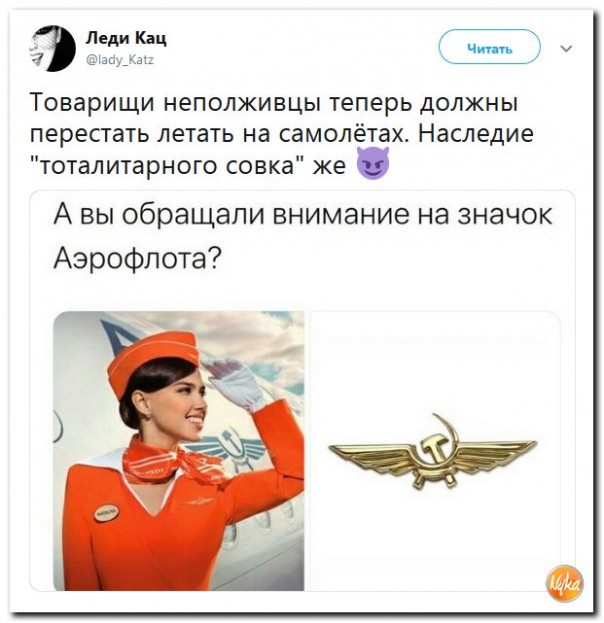Click the Читать follow button
The width and height of the screenshot is (604, 623).
click(x=489, y=47)
